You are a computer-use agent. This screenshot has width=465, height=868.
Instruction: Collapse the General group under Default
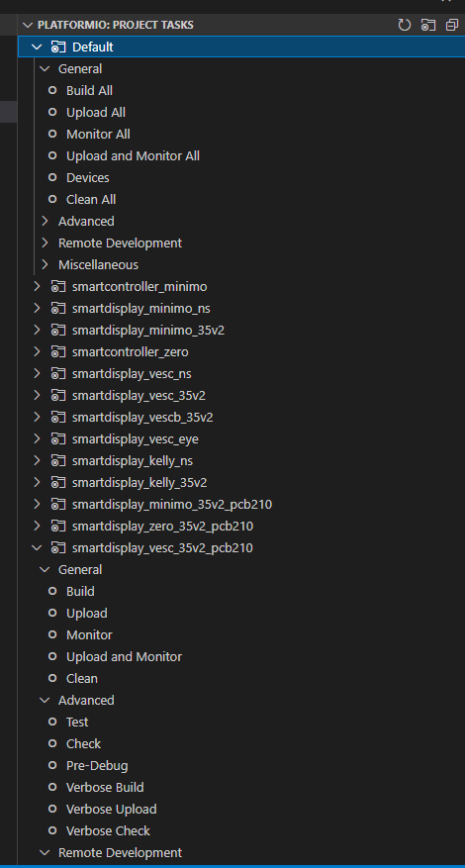pyautogui.click(x=45, y=68)
